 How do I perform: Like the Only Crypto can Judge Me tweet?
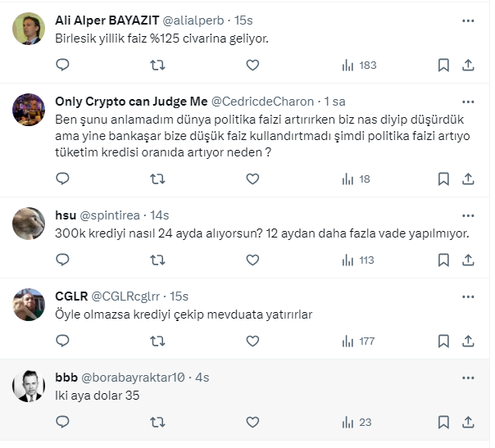click(x=252, y=179)
